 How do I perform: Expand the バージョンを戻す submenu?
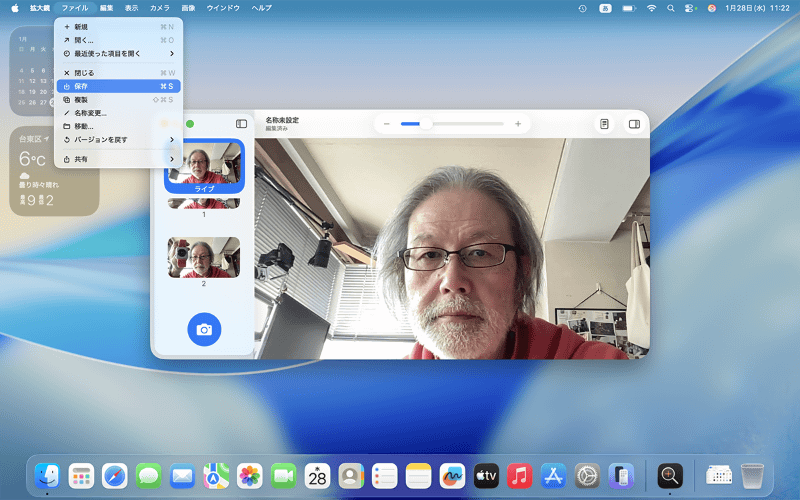[118, 139]
